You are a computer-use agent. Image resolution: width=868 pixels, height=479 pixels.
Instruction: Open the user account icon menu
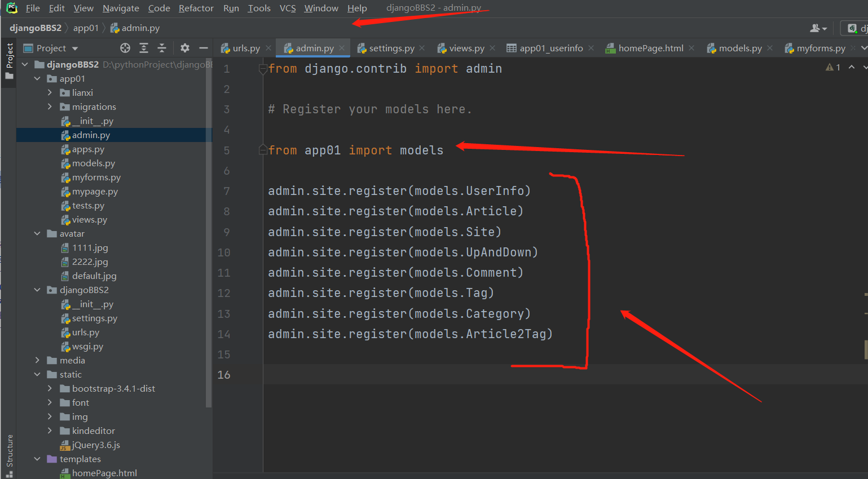818,28
